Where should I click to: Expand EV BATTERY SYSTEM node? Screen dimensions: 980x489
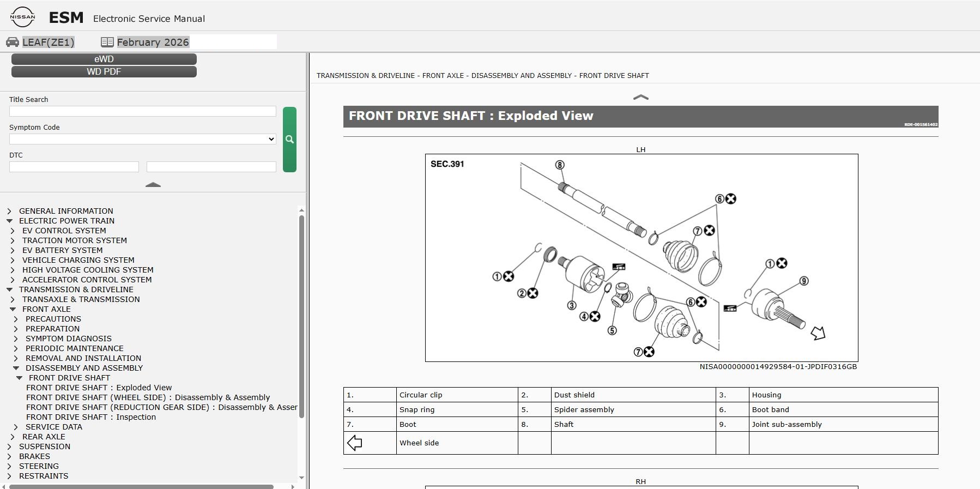tap(13, 250)
